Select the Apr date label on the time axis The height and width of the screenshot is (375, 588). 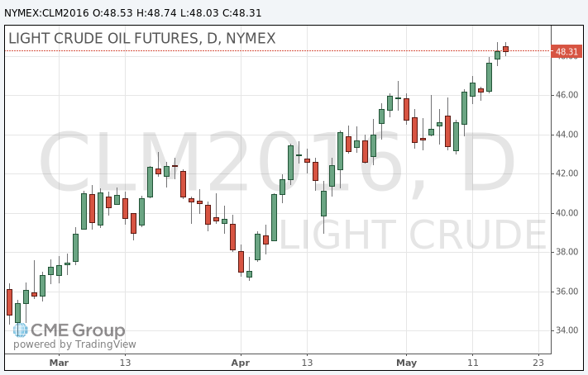coord(241,363)
